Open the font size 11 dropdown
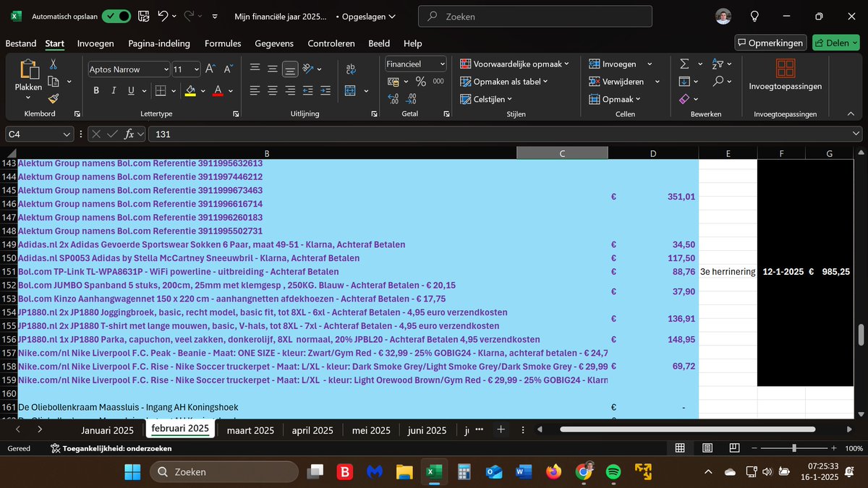Image resolution: width=868 pixels, height=488 pixels. tap(196, 69)
